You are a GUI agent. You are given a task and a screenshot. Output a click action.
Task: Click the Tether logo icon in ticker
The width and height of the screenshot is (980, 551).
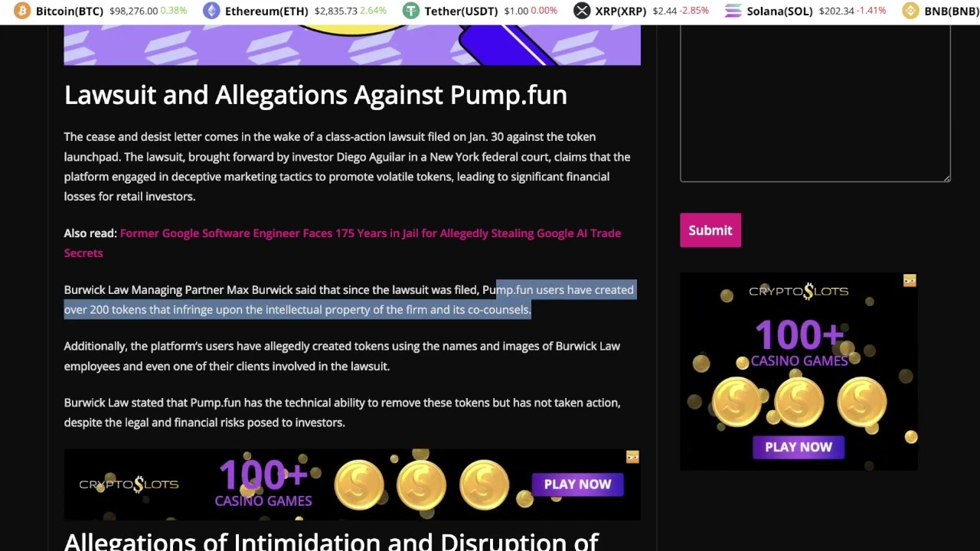411,11
